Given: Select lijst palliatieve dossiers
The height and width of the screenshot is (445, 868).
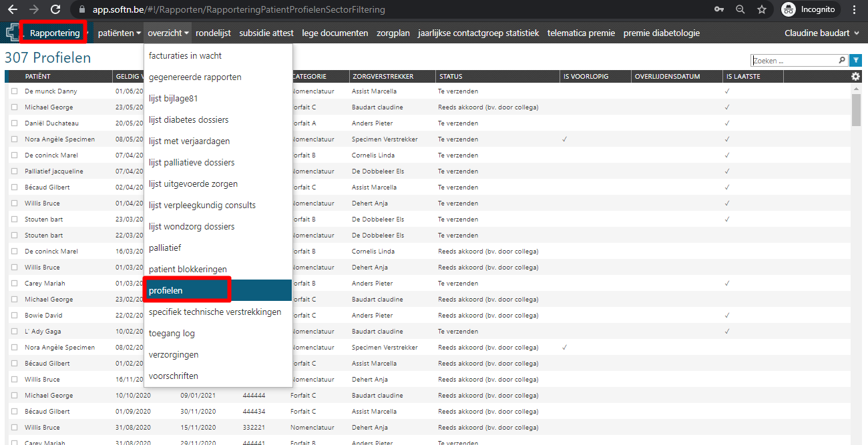Looking at the screenshot, I should pyautogui.click(x=218, y=162).
